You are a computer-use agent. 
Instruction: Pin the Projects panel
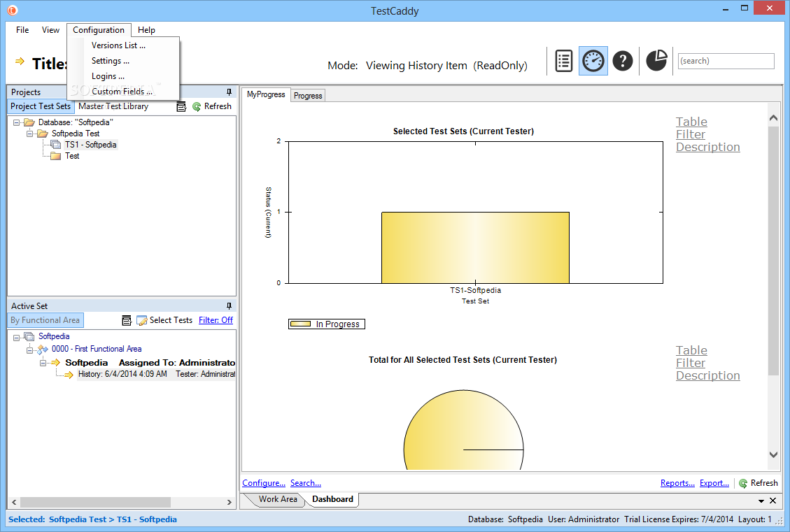pos(229,92)
